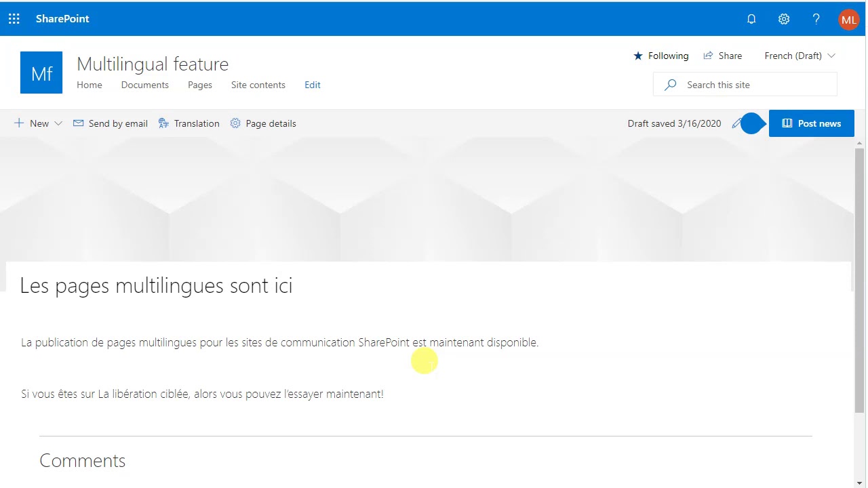Click the Following button label
The height and width of the screenshot is (488, 868).
[668, 56]
